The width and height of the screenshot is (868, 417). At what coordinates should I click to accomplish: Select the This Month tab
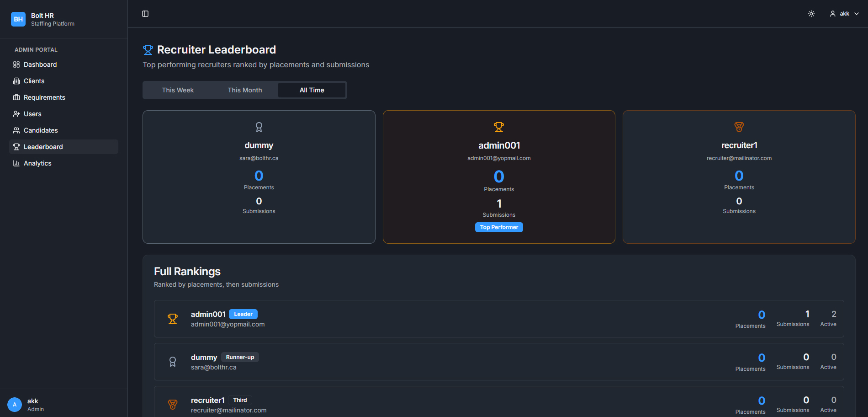click(245, 90)
